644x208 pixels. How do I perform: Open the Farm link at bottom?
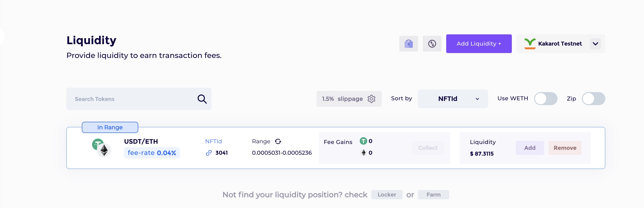tap(434, 194)
